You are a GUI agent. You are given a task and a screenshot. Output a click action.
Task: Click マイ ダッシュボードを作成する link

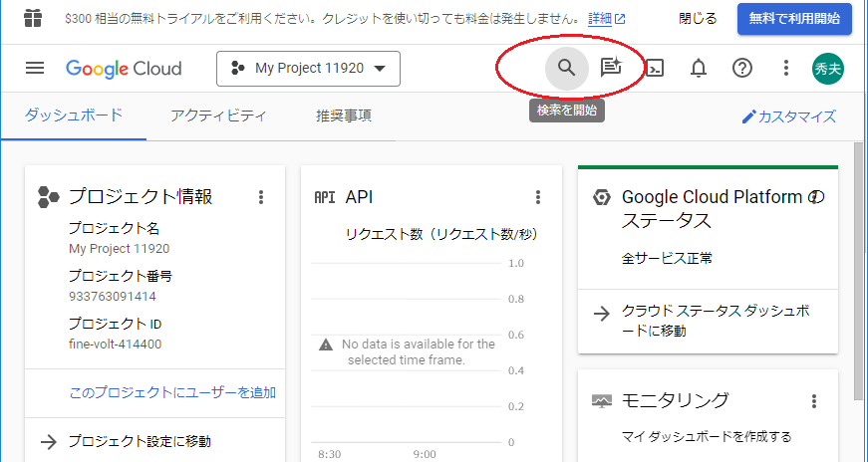[x=707, y=436]
